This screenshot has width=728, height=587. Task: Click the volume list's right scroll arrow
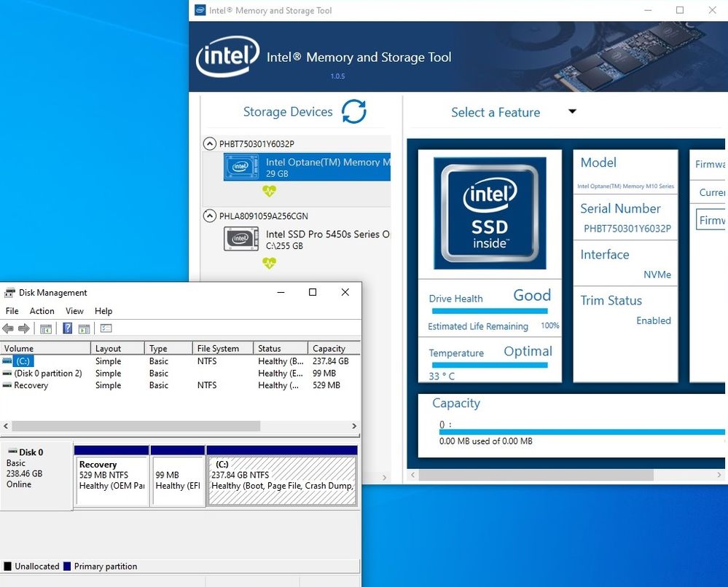tap(354, 426)
